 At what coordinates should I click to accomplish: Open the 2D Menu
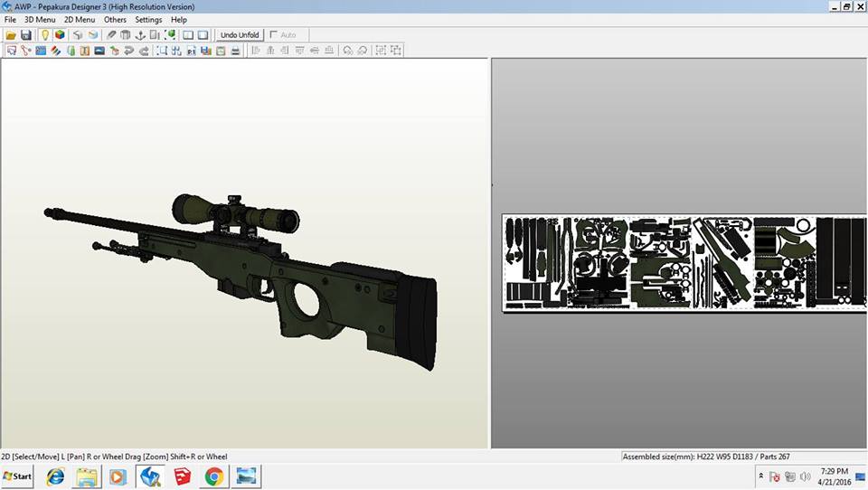pos(80,19)
